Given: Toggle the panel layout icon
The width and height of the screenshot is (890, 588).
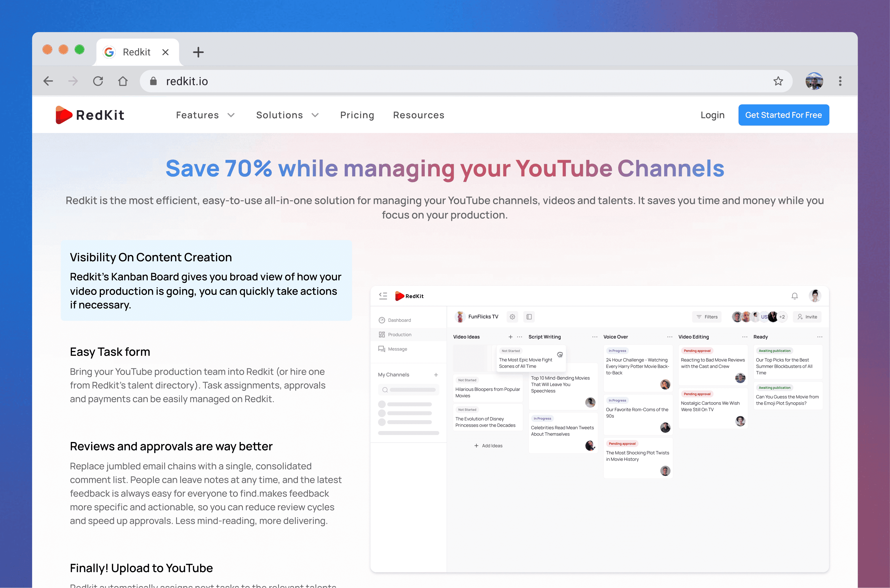Looking at the screenshot, I should tap(529, 317).
